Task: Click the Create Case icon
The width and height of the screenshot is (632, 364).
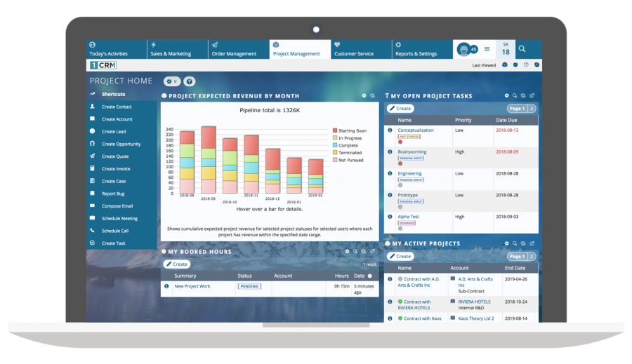Action: point(92,181)
